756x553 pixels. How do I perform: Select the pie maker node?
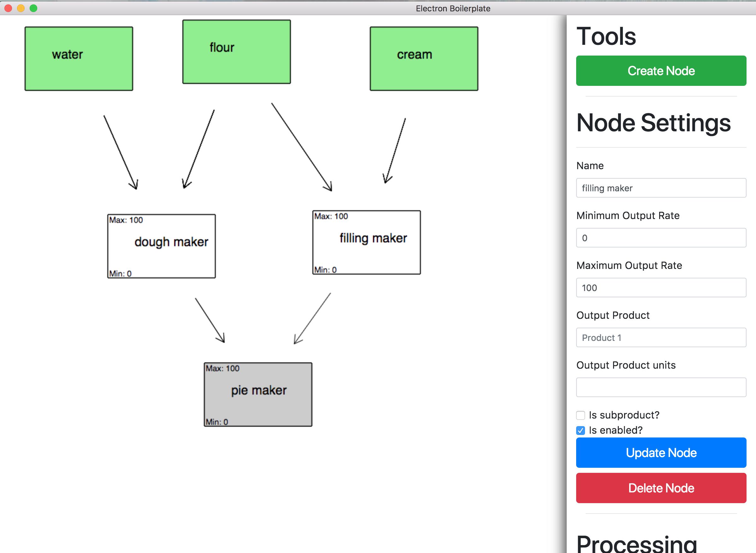(258, 394)
